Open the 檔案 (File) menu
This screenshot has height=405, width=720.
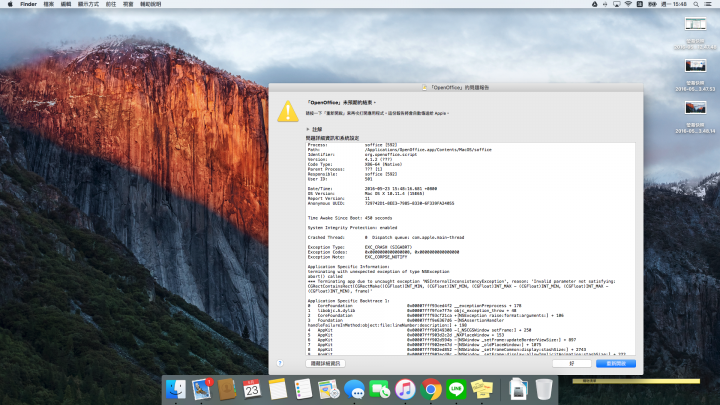49,4
